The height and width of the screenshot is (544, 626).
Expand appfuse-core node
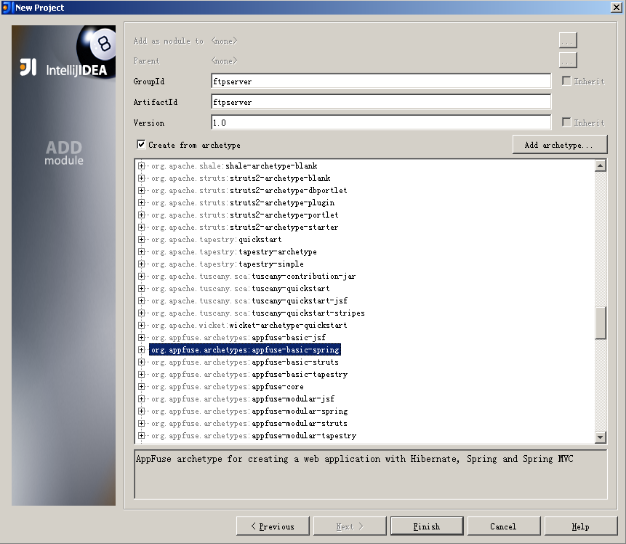tap(141, 386)
